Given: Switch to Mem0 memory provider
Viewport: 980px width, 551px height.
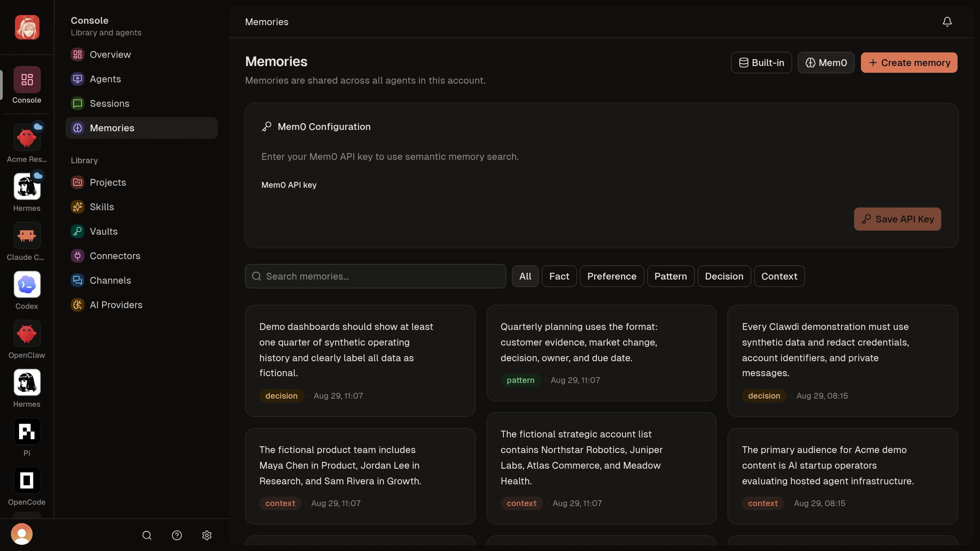Looking at the screenshot, I should (x=826, y=63).
